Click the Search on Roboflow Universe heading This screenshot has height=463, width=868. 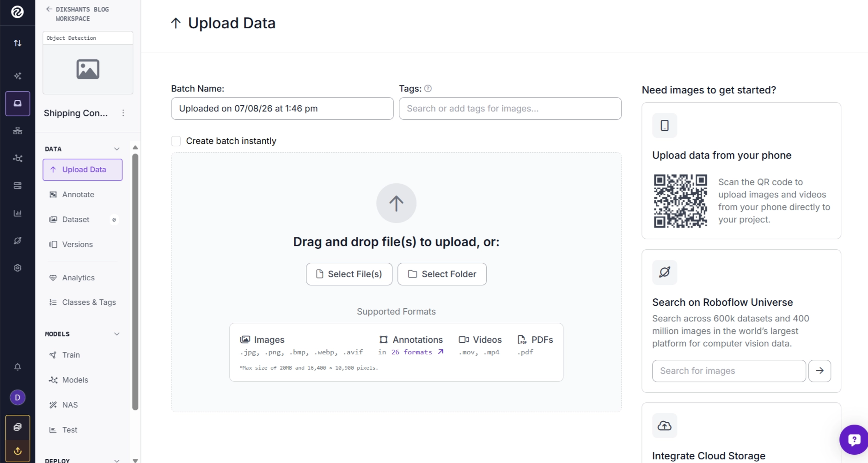[x=722, y=302]
